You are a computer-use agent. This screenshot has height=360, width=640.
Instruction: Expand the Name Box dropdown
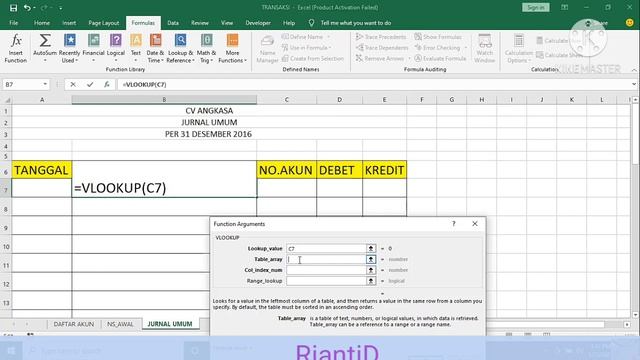point(45,84)
